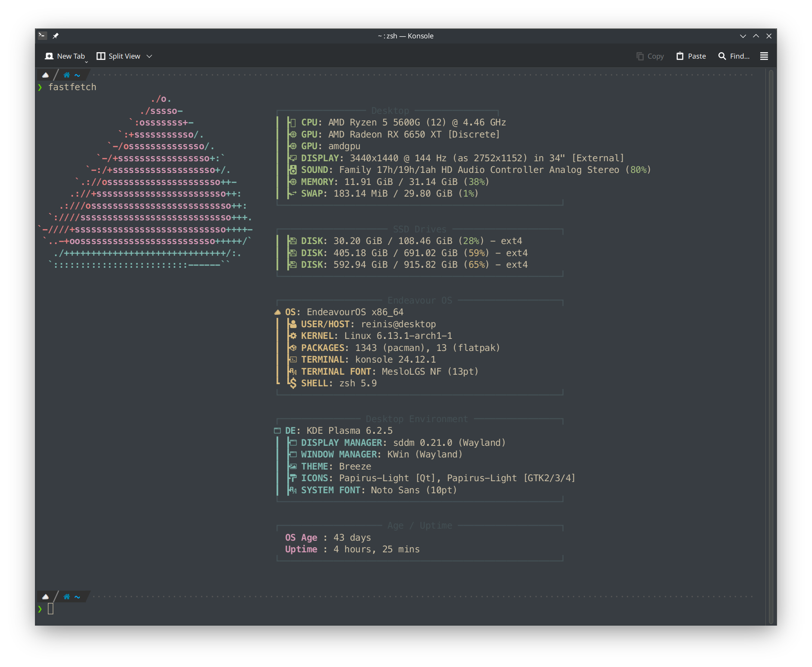Click the dollar shell icon beside SHELL

click(293, 383)
